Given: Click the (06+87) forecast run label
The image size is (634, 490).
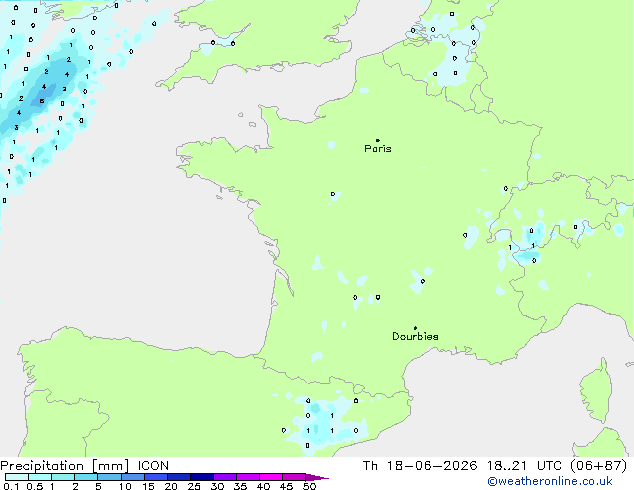Looking at the screenshot, I should click(x=598, y=466).
